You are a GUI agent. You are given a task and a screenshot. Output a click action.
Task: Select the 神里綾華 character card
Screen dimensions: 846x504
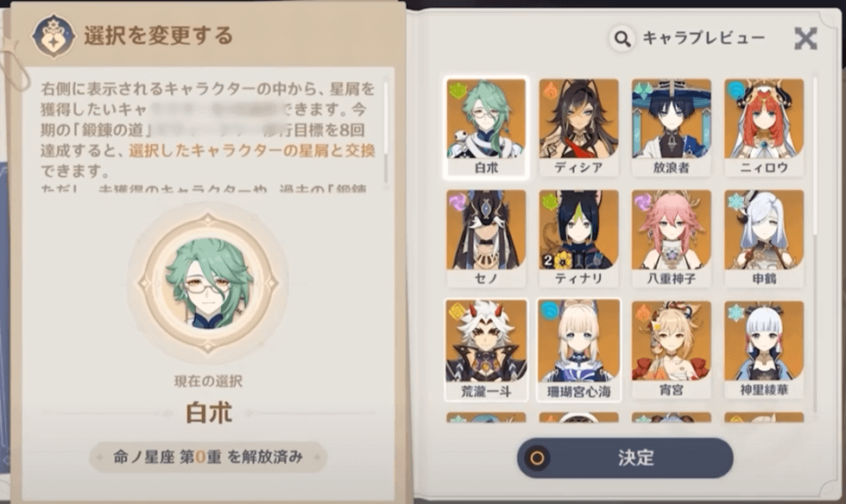click(x=764, y=350)
